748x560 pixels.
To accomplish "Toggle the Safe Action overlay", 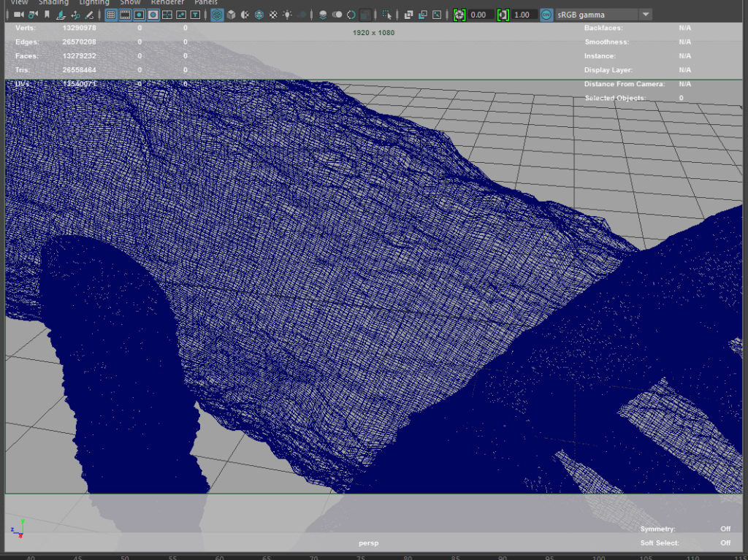I will pos(181,15).
